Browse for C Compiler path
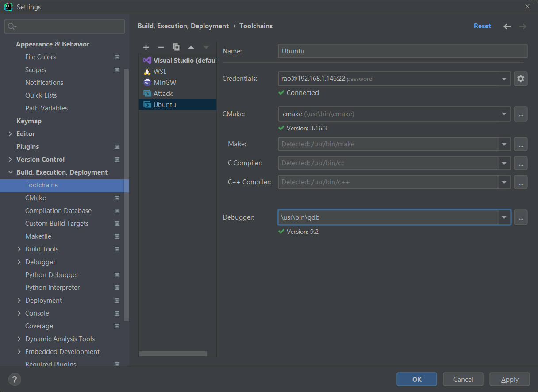The image size is (538, 392). pyautogui.click(x=521, y=163)
